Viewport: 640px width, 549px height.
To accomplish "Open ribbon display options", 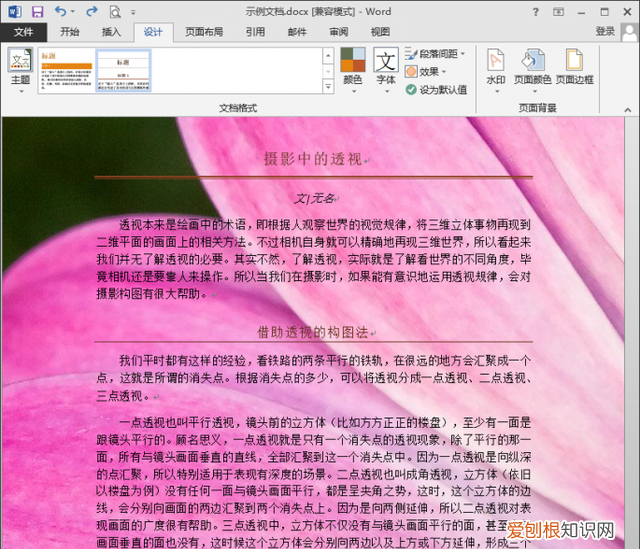I will (558, 12).
